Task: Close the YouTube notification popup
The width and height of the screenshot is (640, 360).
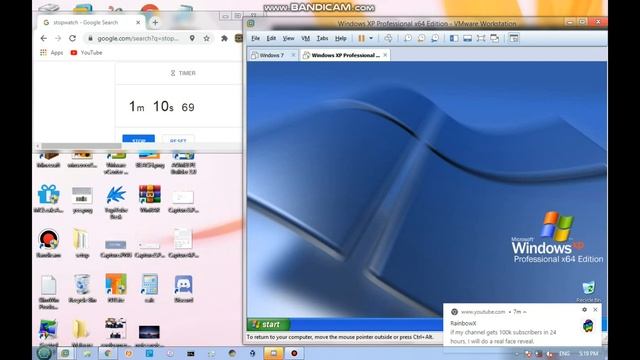Action: pyautogui.click(x=595, y=310)
